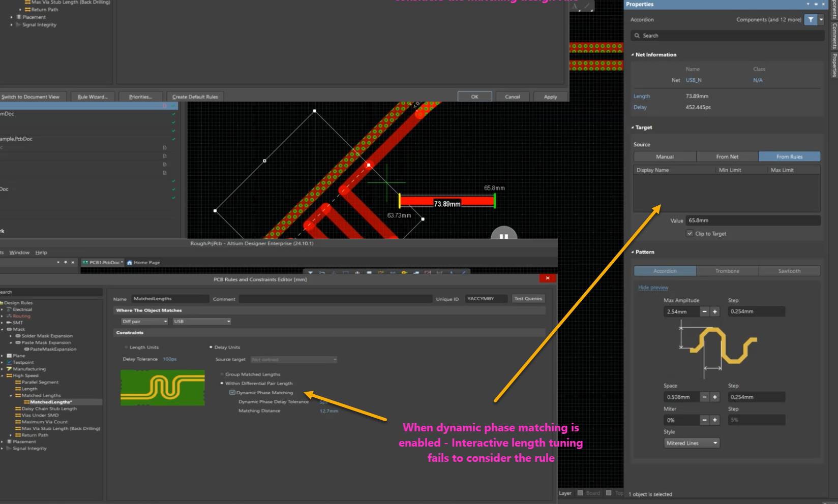The width and height of the screenshot is (838, 504).
Task: Decrease Max Amplitude with minus button
Action: click(705, 311)
